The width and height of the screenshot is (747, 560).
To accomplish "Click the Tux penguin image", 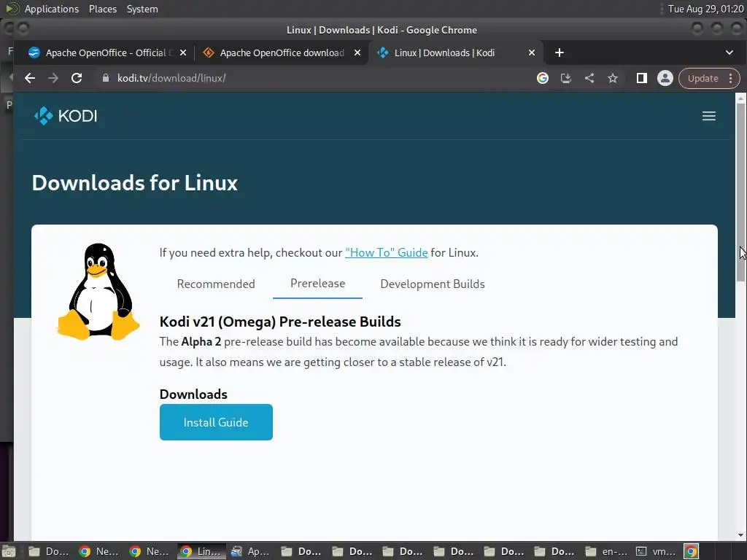I will 98,292.
